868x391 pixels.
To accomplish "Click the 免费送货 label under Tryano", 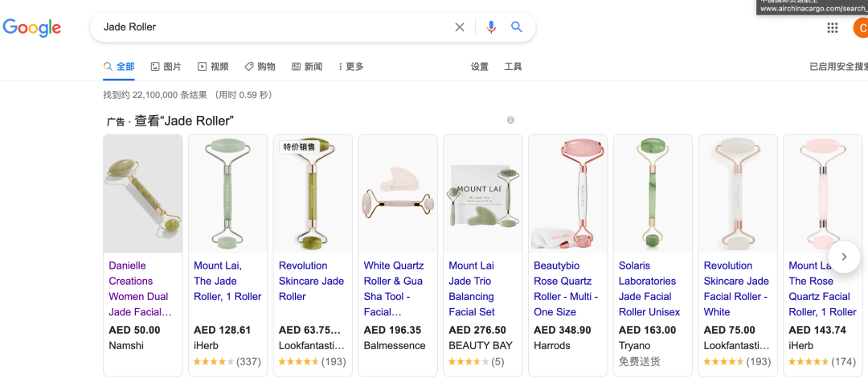I will [640, 362].
